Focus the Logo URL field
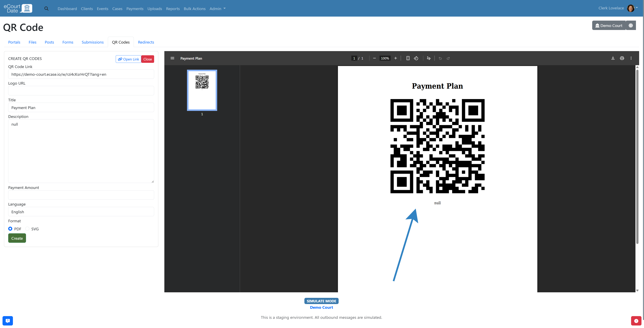 tap(81, 91)
